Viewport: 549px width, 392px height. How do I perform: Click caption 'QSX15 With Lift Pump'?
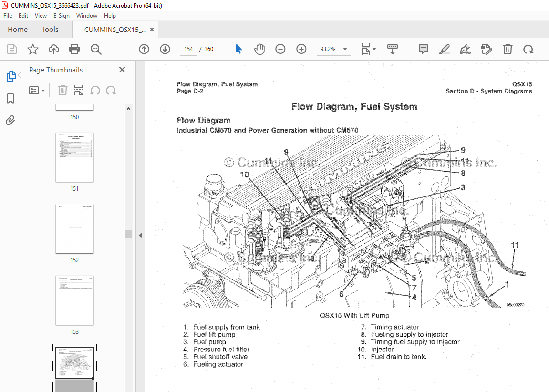tap(354, 315)
